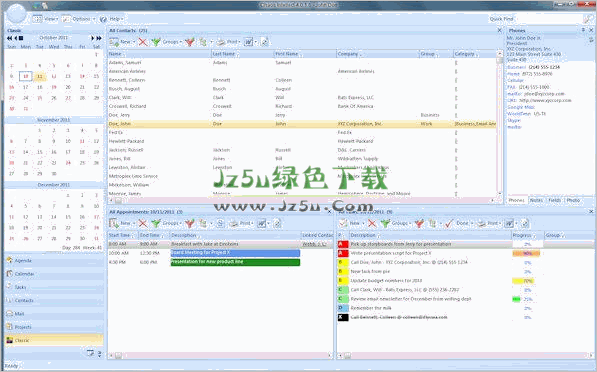This screenshot has width=597, height=372.
Task: Click New task icon in Tasks toolbar
Action: pyautogui.click(x=343, y=223)
